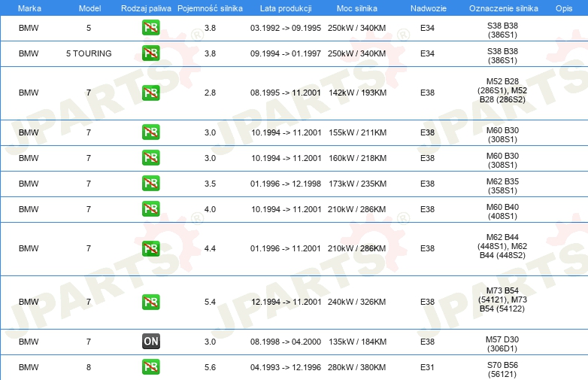Click petrol icon in the 4.4 engine row

click(150, 248)
